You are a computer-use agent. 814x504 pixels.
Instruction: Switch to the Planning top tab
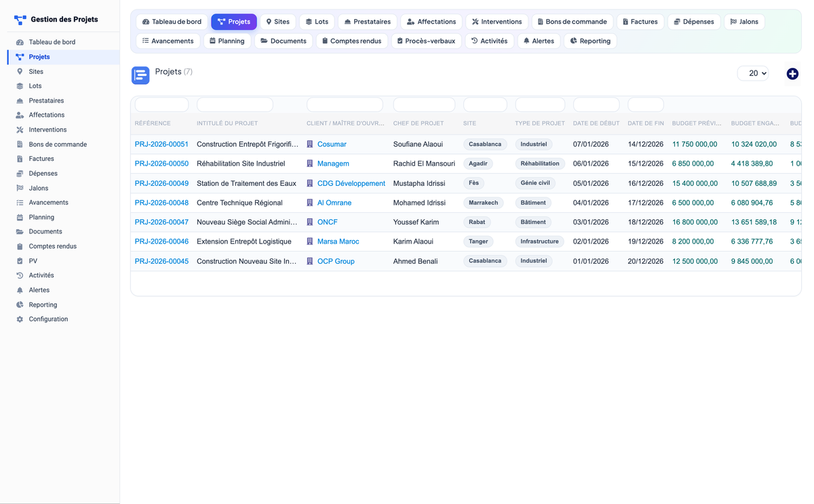pos(227,41)
